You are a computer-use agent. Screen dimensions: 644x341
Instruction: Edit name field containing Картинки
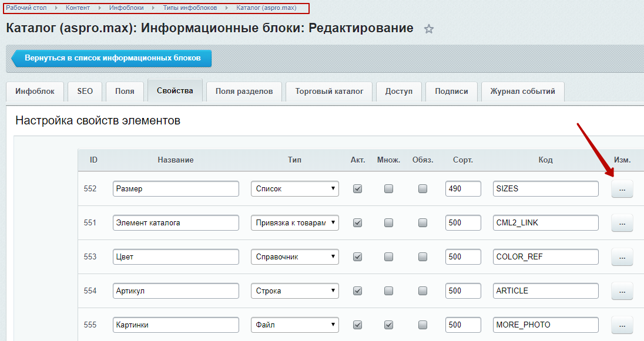176,325
